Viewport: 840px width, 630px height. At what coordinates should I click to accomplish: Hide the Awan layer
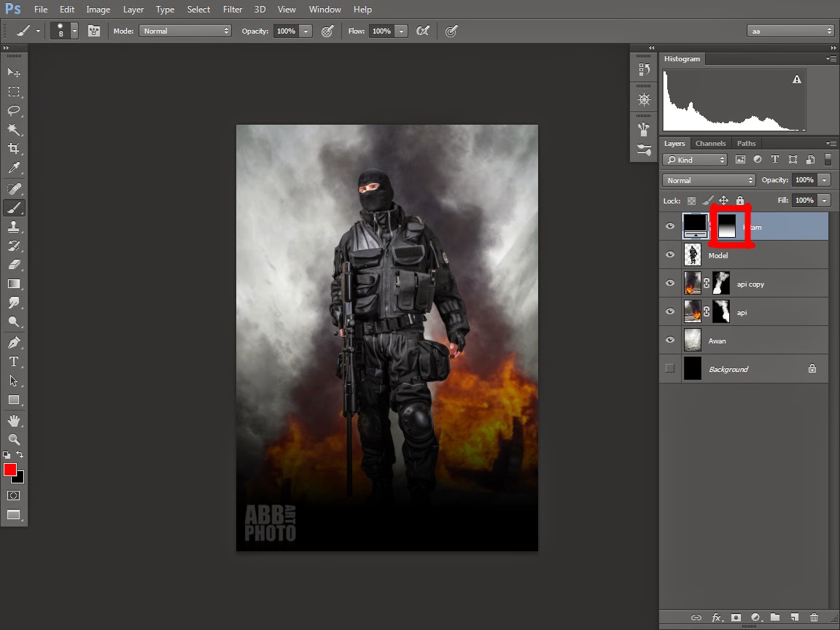[670, 341]
